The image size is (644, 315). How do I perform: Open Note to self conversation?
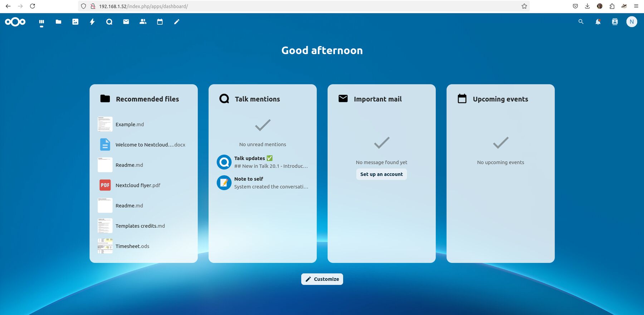click(263, 183)
